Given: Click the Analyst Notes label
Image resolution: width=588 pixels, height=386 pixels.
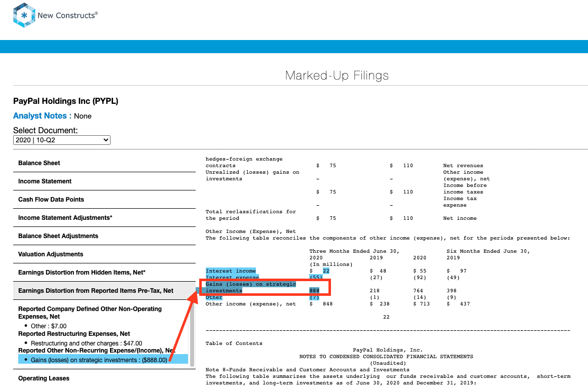Looking at the screenshot, I should click(42, 116).
